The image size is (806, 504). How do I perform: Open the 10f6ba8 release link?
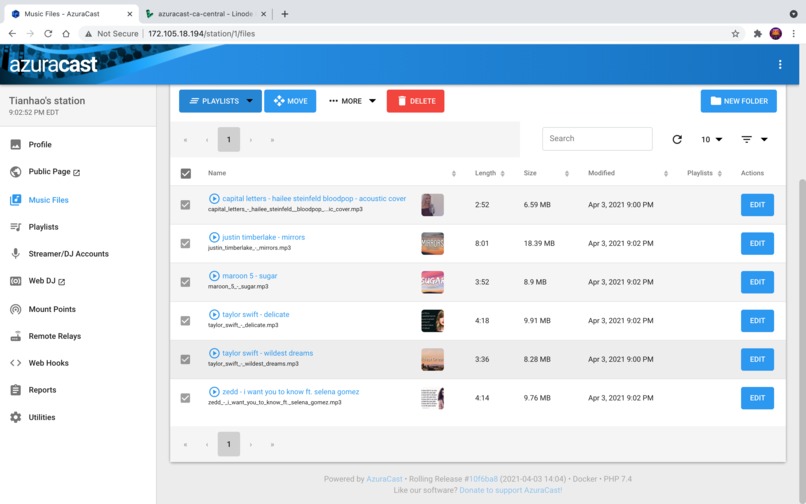tap(483, 479)
